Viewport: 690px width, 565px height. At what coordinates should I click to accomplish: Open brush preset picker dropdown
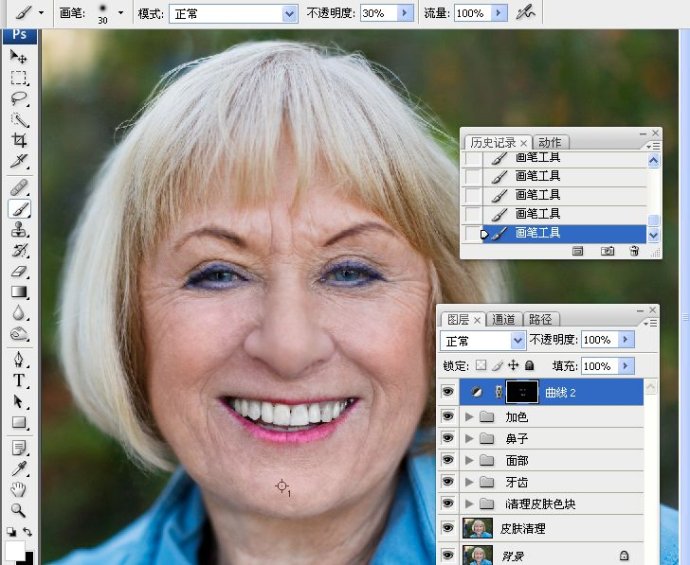click(x=121, y=13)
